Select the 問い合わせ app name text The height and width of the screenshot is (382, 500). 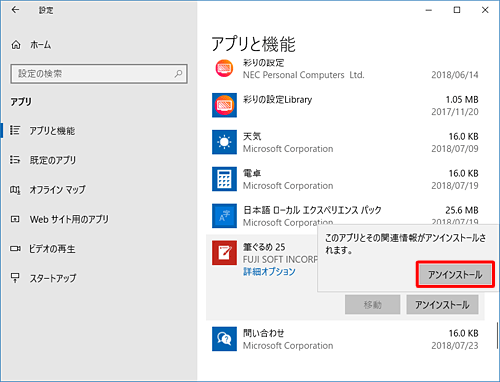[263, 333]
